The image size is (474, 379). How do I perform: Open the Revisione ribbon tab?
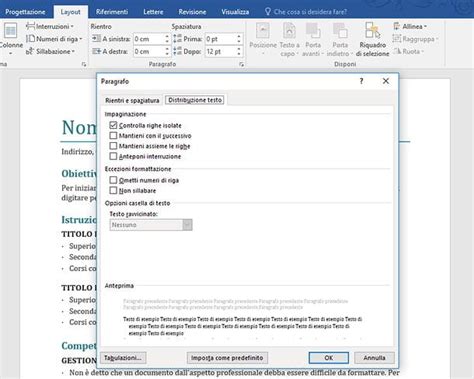coord(192,12)
